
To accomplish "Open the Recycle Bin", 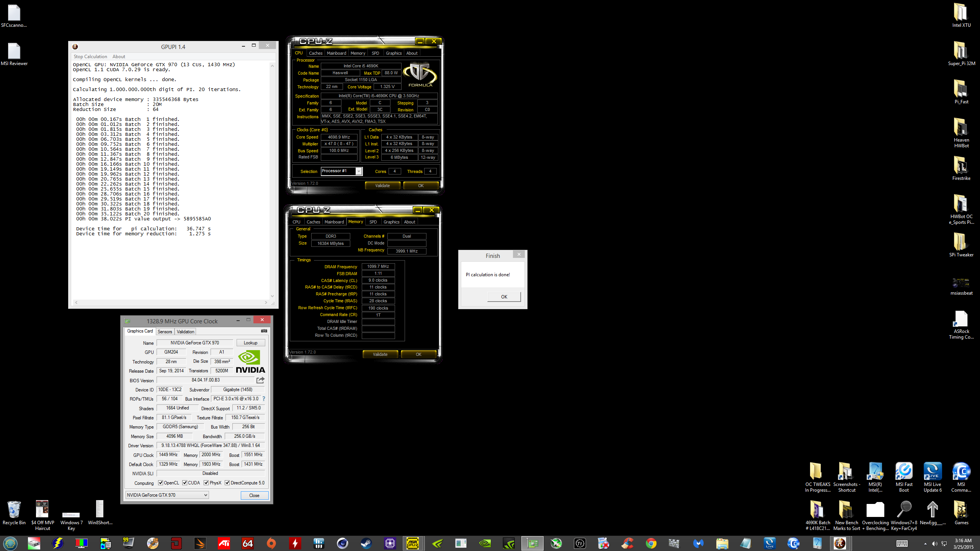I will pyautogui.click(x=14, y=513).
